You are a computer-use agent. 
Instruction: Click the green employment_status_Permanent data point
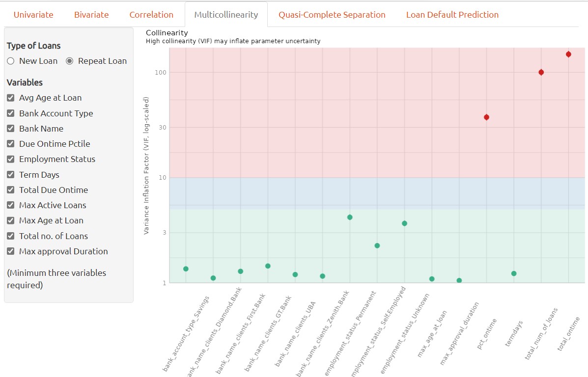[x=350, y=217]
